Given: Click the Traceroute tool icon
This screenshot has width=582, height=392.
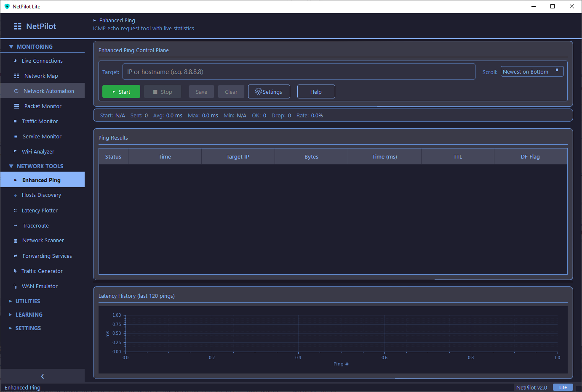Looking at the screenshot, I should pos(16,225).
